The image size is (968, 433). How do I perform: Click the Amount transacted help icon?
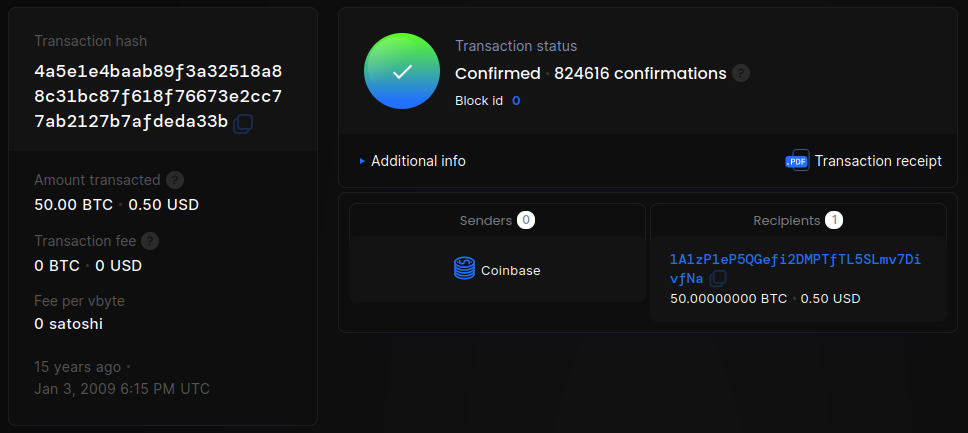(x=175, y=180)
